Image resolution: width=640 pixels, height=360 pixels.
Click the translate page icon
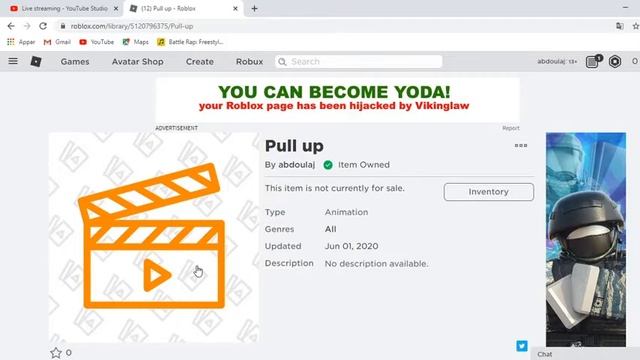tap(620, 26)
